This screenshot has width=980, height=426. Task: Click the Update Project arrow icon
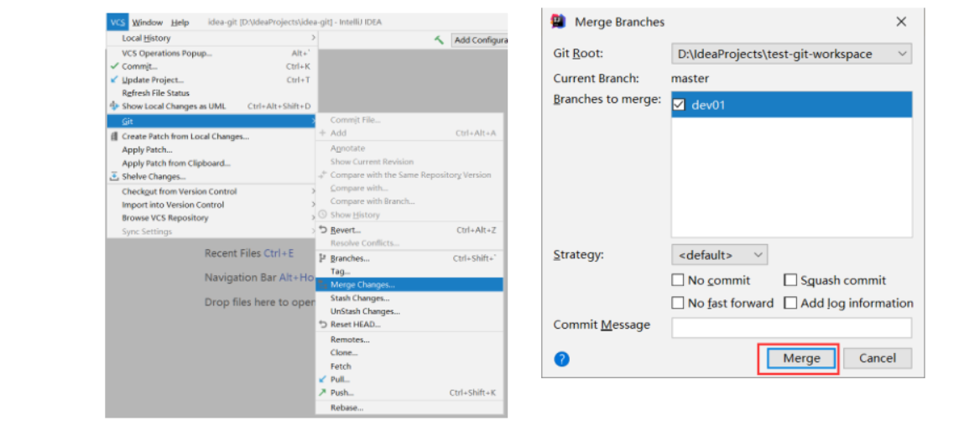114,80
